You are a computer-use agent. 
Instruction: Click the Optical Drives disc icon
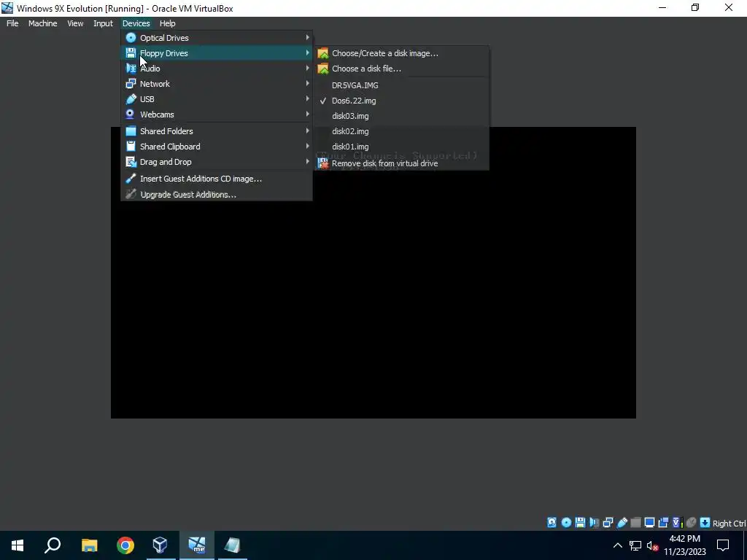coord(131,38)
